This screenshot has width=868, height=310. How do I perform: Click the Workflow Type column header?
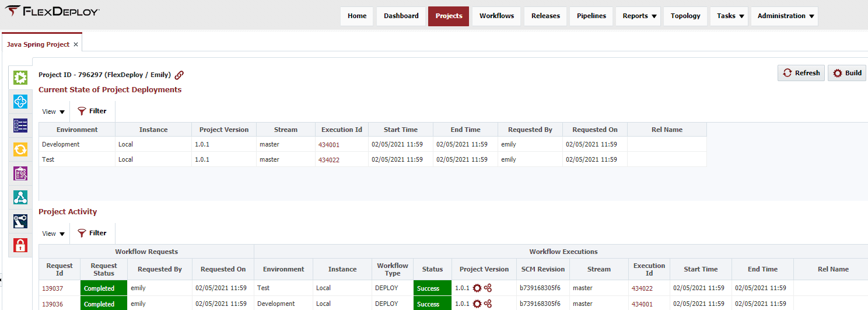click(x=393, y=269)
